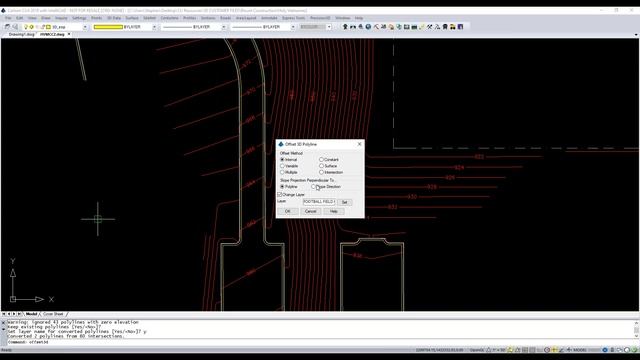Open Help in the Offset dialog
The height and width of the screenshot is (360, 640).
tap(333, 211)
